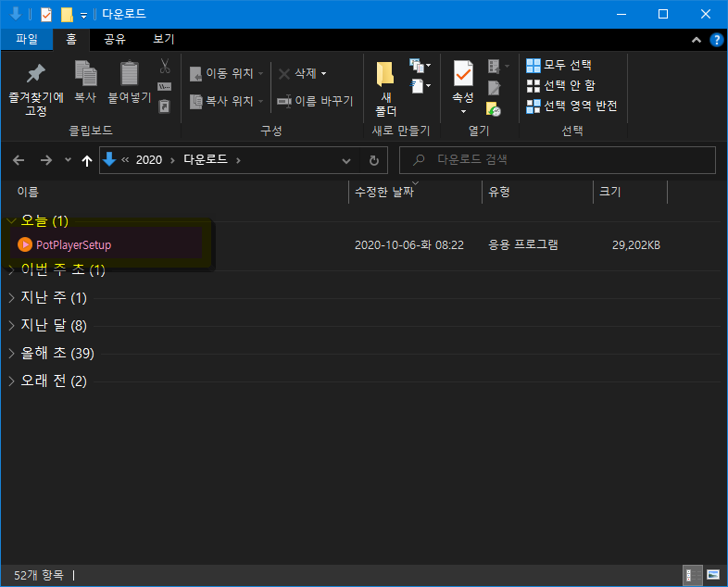
Task: Collapse the 오늘 (1) group
Action: 12,220
